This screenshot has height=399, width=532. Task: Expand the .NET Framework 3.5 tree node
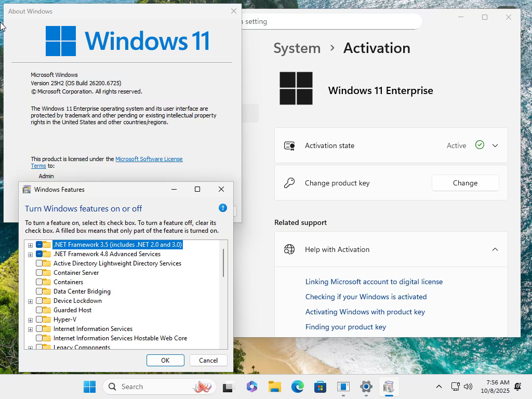tap(30, 245)
